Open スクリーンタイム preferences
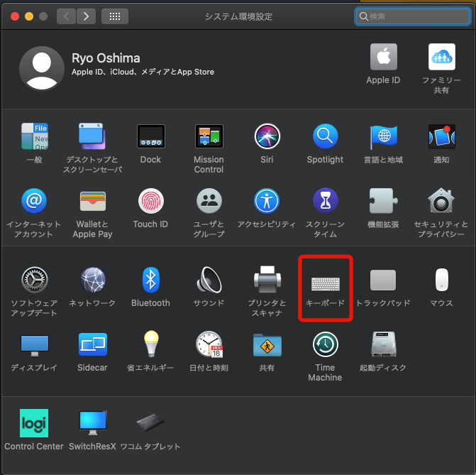476x475 pixels. click(326, 201)
